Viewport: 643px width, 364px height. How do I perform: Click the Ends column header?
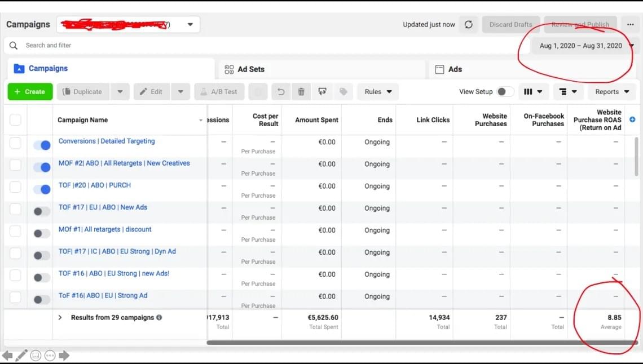click(x=385, y=120)
